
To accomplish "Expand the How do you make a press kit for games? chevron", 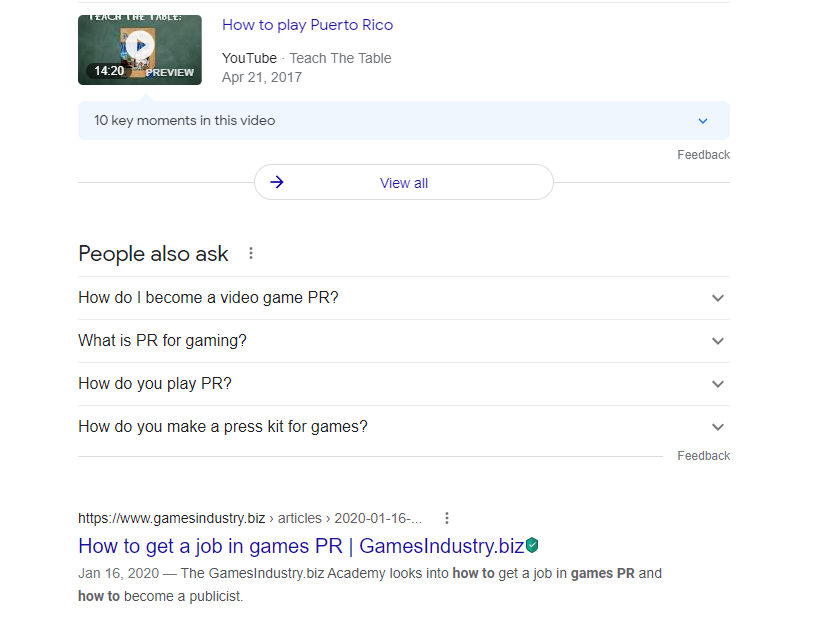I will 718,427.
